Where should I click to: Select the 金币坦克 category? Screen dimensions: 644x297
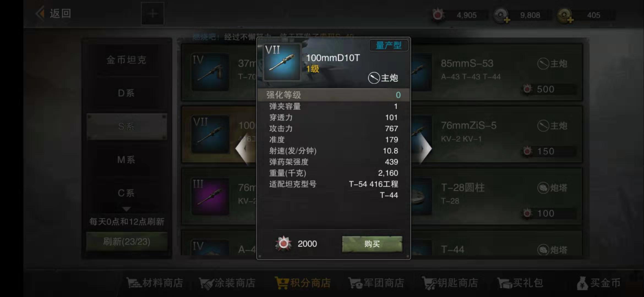[x=126, y=60]
